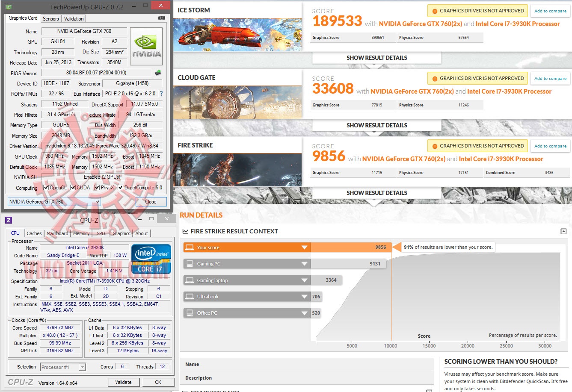
Task: Click the Fire Strike driver warning icon
Action: click(435, 146)
